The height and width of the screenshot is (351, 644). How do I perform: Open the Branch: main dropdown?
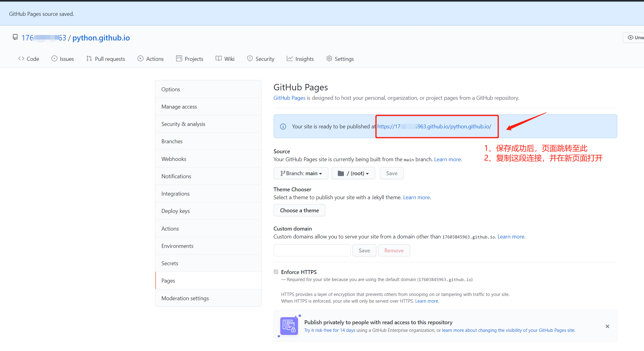(301, 173)
